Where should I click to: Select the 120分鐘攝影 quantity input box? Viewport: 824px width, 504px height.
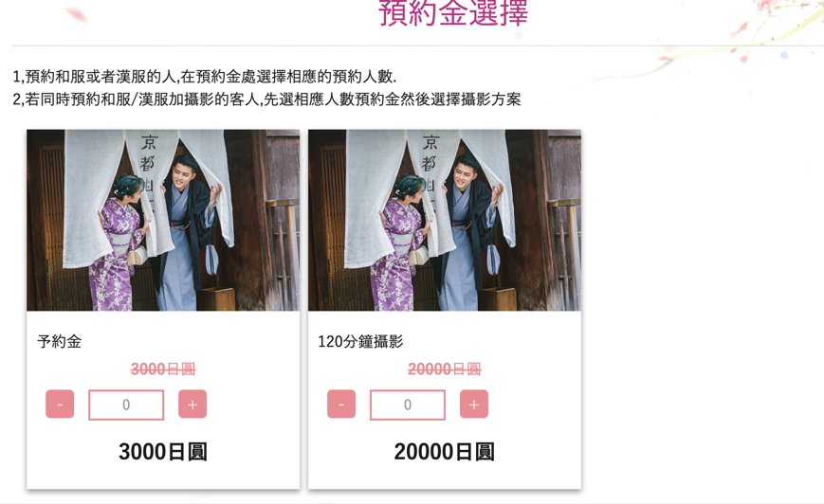408,405
